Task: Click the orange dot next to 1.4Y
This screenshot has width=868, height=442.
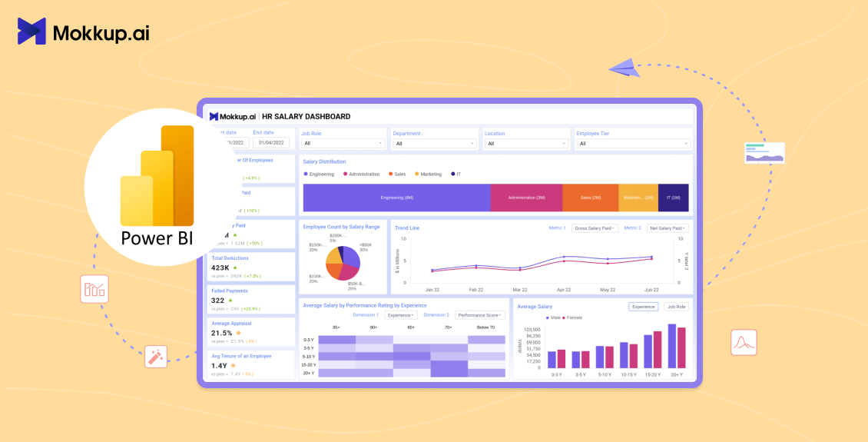Action: [x=233, y=366]
